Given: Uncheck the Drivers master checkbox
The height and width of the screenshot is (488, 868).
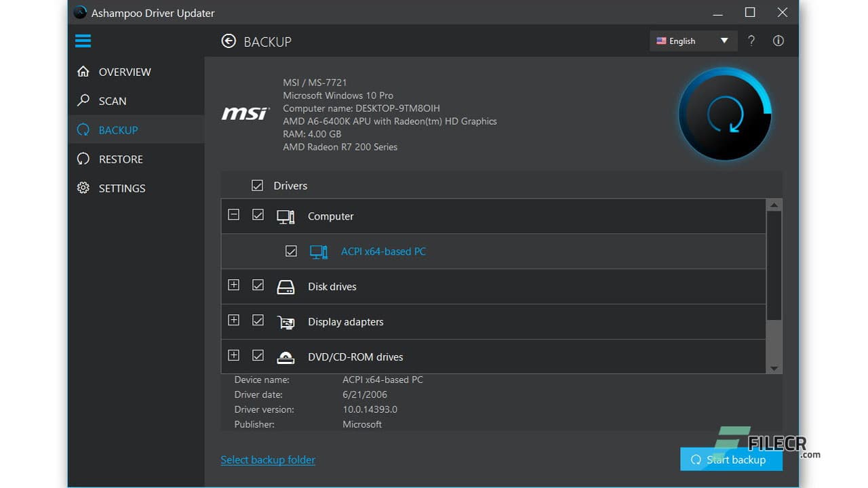Looking at the screenshot, I should (258, 185).
